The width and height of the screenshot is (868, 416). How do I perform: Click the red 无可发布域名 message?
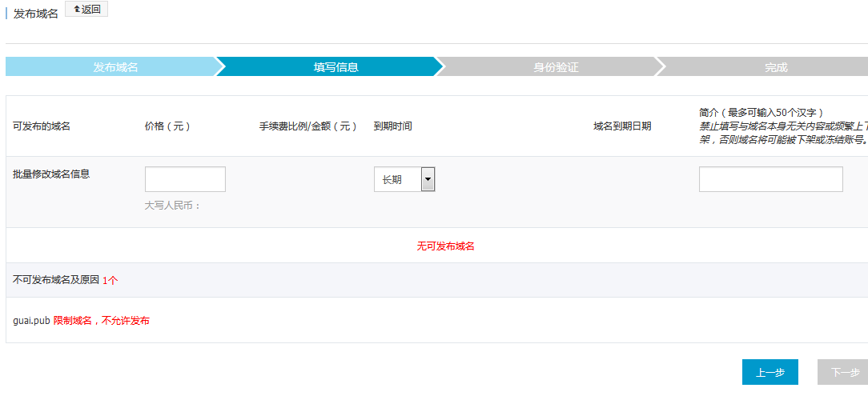click(x=445, y=246)
